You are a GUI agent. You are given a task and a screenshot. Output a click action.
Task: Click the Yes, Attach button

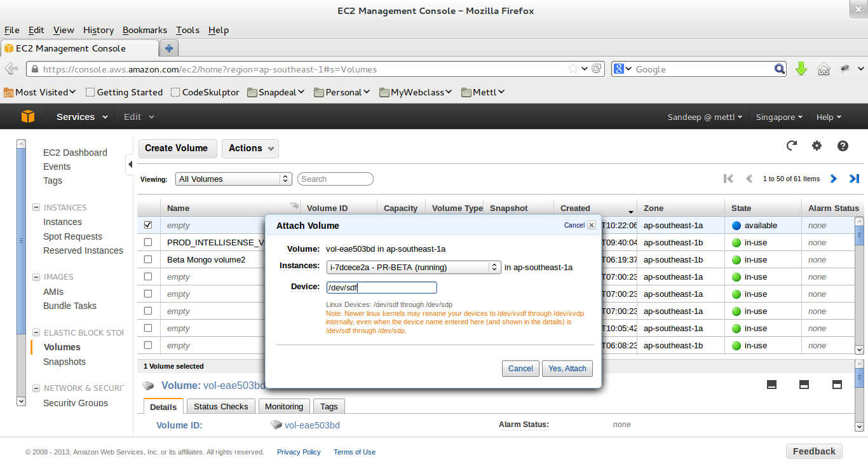567,369
